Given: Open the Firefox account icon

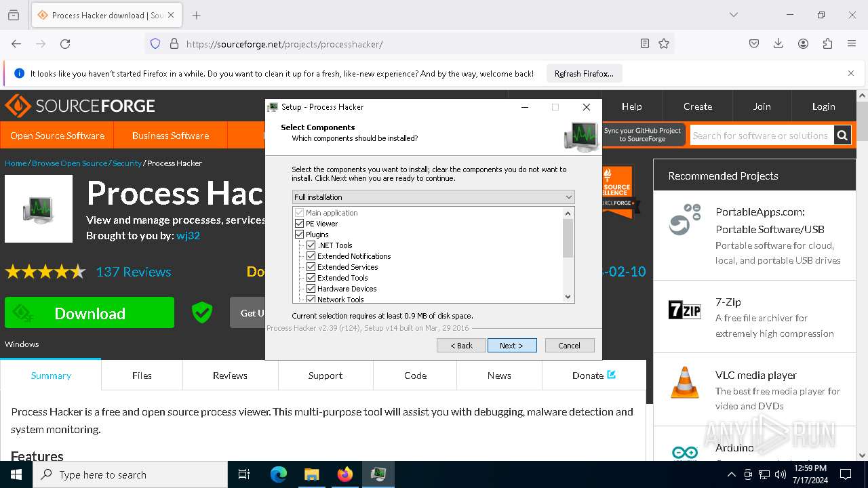Looking at the screenshot, I should (803, 43).
